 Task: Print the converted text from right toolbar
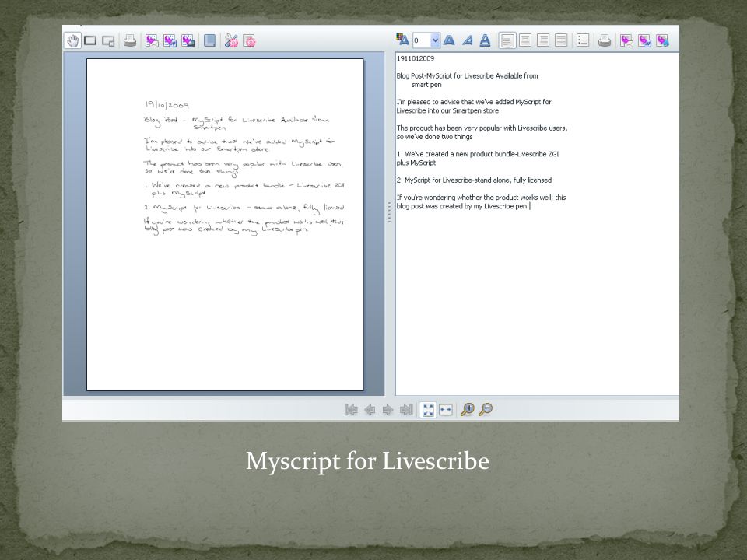[605, 40]
